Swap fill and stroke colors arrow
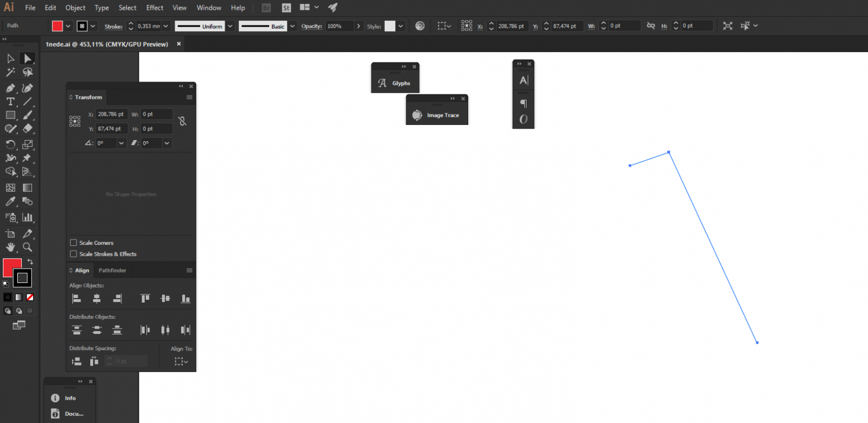 (30, 262)
